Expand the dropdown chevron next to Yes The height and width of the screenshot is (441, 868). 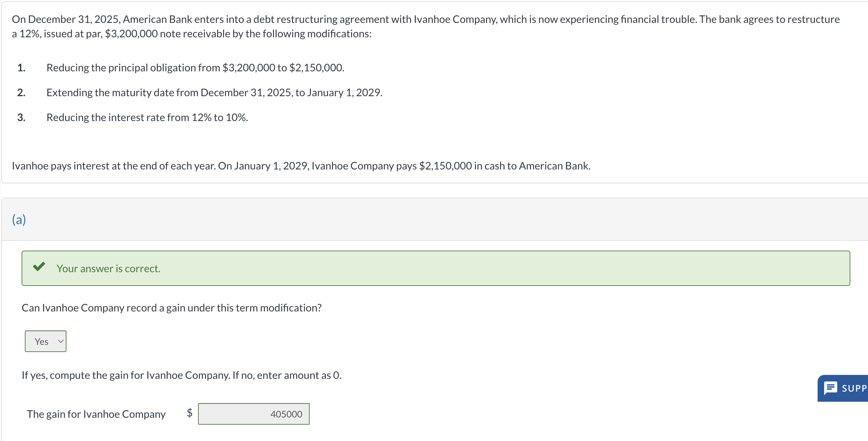coord(61,341)
